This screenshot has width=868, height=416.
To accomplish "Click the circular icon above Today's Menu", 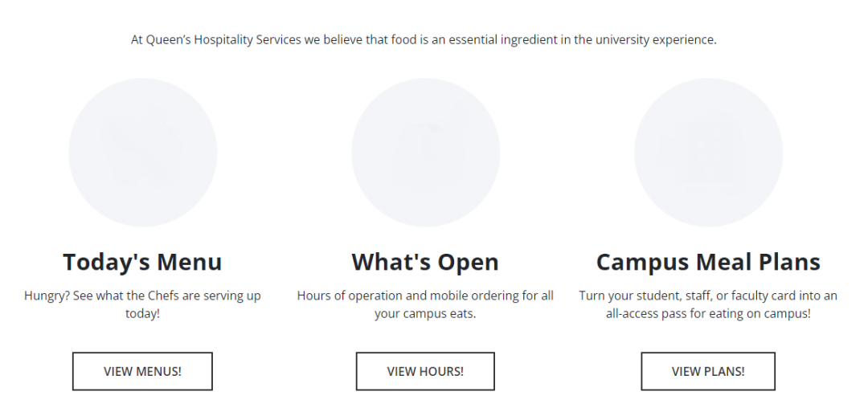I will pos(142,153).
